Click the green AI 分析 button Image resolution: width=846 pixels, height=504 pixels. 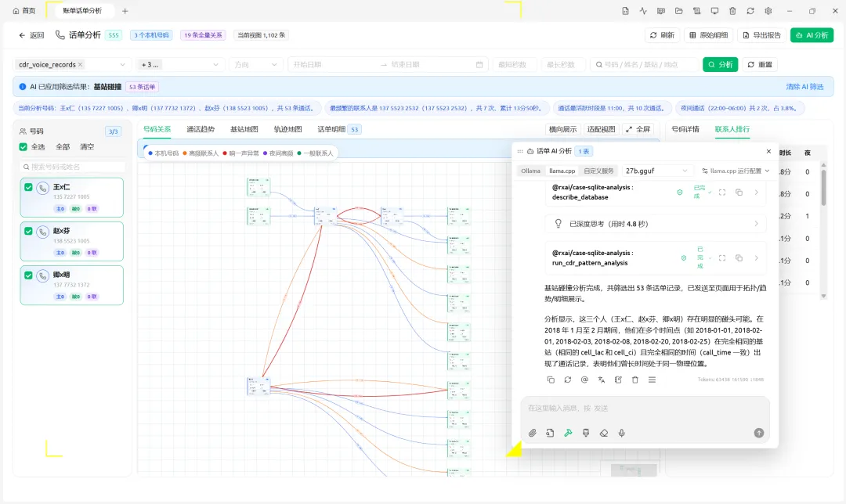[x=812, y=35]
